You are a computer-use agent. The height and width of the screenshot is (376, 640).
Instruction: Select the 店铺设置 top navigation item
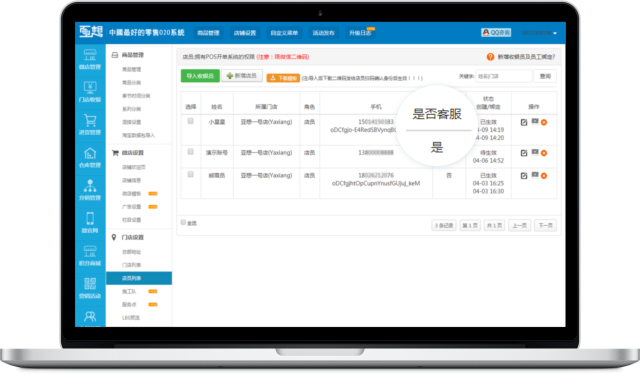(244, 33)
